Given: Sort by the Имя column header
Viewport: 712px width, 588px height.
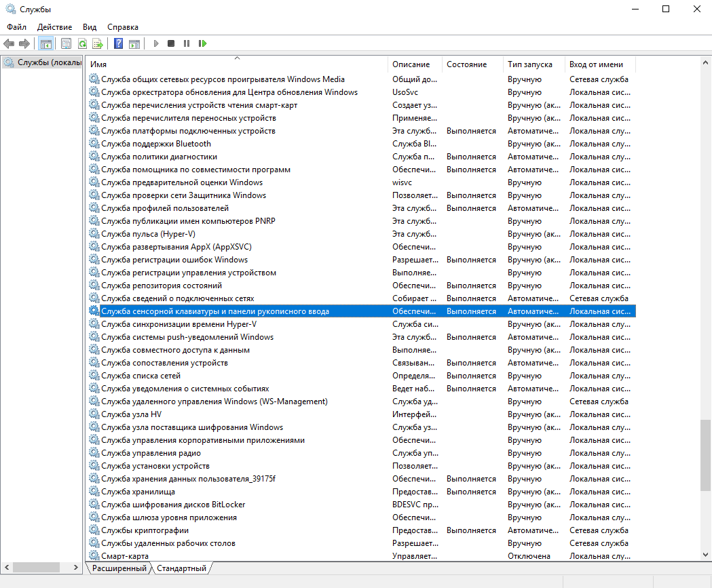Looking at the screenshot, I should click(237, 64).
